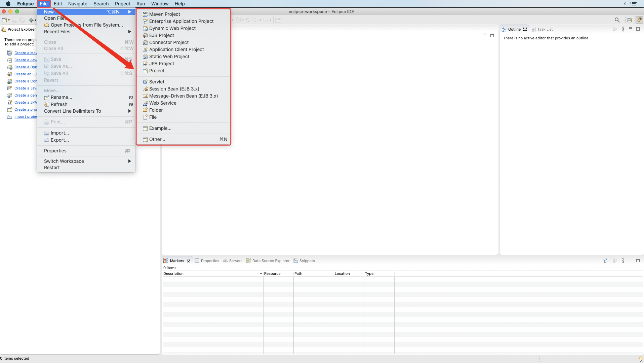Sort by the Description column header

(212, 274)
